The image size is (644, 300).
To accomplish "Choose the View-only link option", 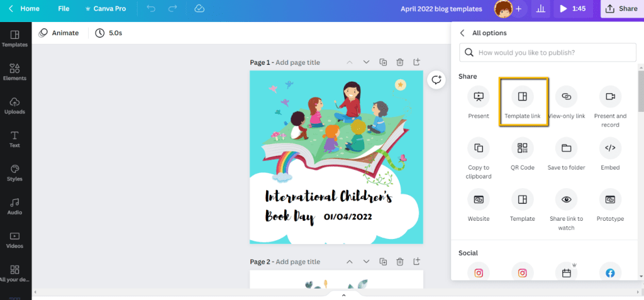I will (x=567, y=103).
